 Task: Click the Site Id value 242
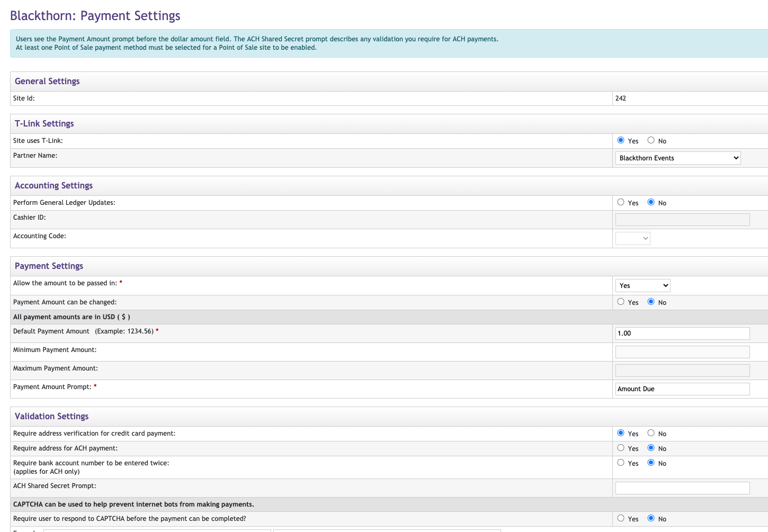click(621, 98)
